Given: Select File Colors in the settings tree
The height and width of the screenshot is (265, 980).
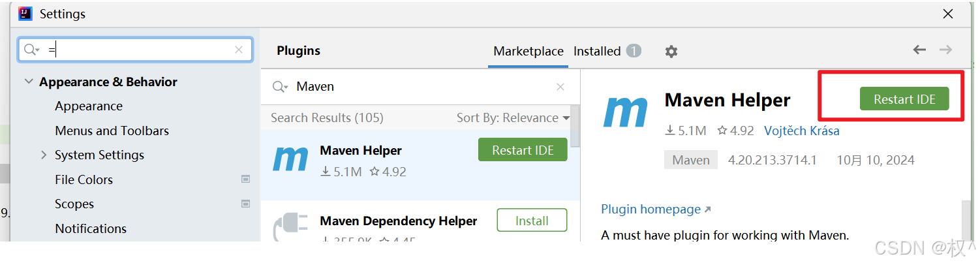Looking at the screenshot, I should point(84,179).
